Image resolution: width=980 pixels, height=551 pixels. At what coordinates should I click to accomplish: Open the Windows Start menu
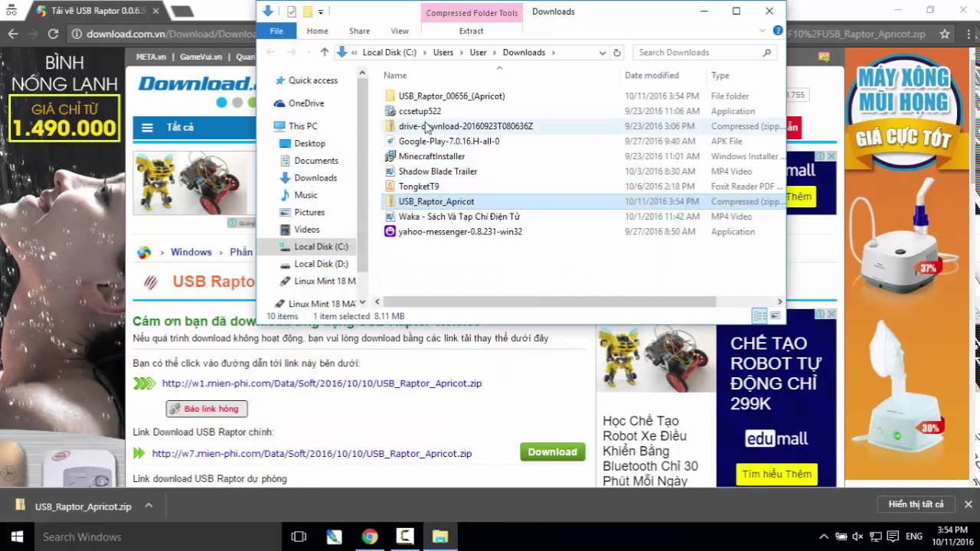point(17,536)
